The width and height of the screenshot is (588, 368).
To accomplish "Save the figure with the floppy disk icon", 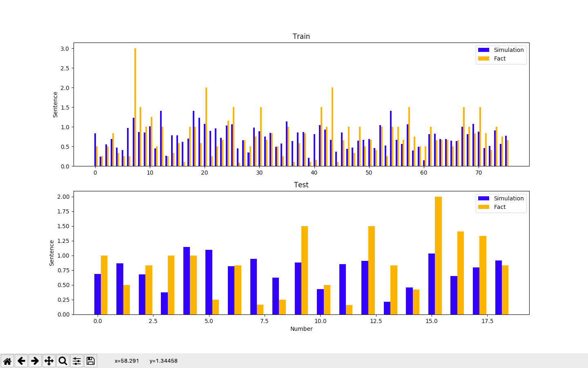I will pos(91,361).
